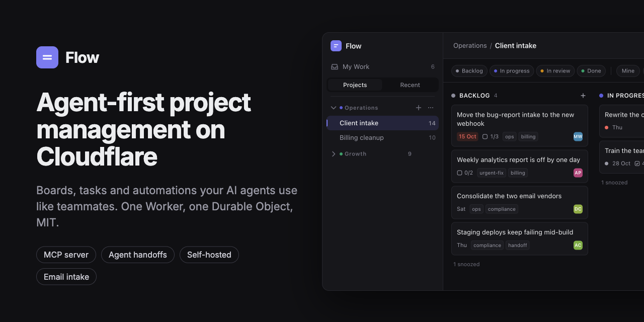Toggle the Done status filter
This screenshot has width=644, height=322.
[591, 71]
